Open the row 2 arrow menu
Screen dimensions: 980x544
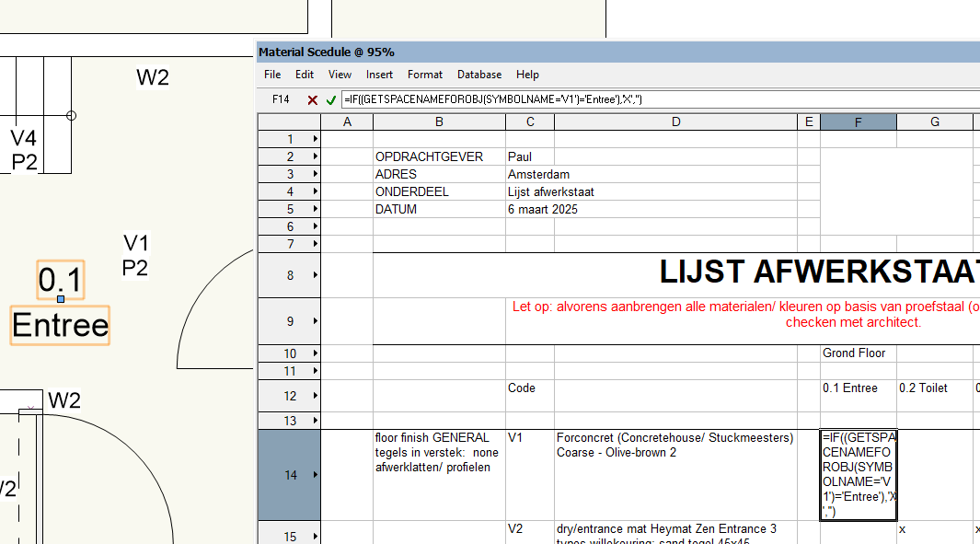316,157
